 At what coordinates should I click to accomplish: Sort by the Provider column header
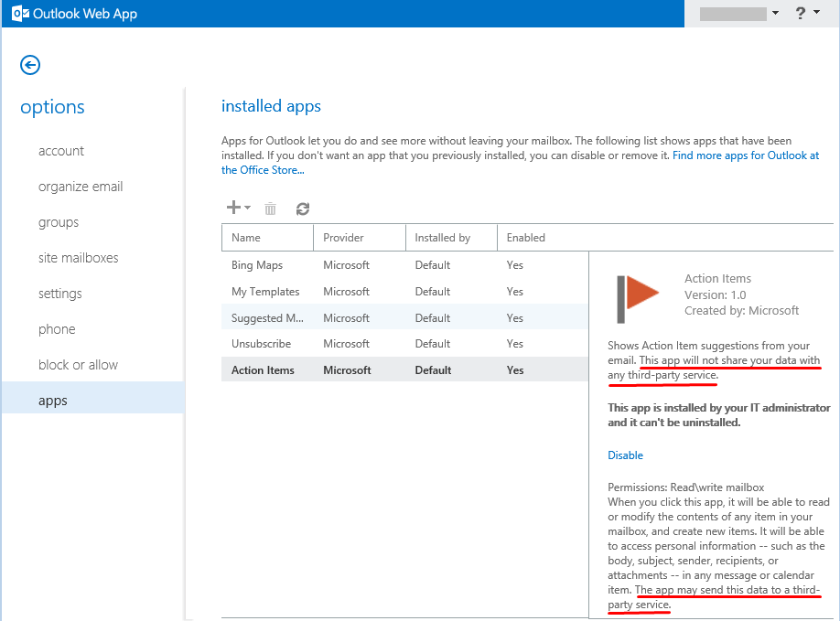click(360, 238)
